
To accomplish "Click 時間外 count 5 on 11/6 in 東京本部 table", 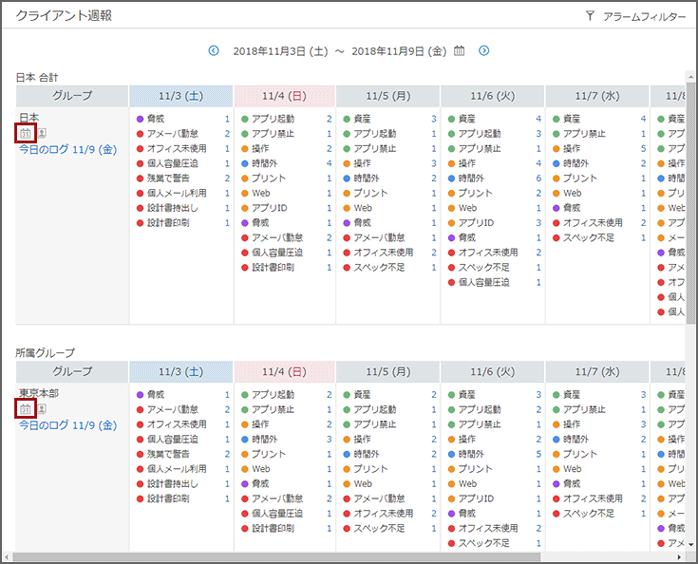I will (x=539, y=454).
